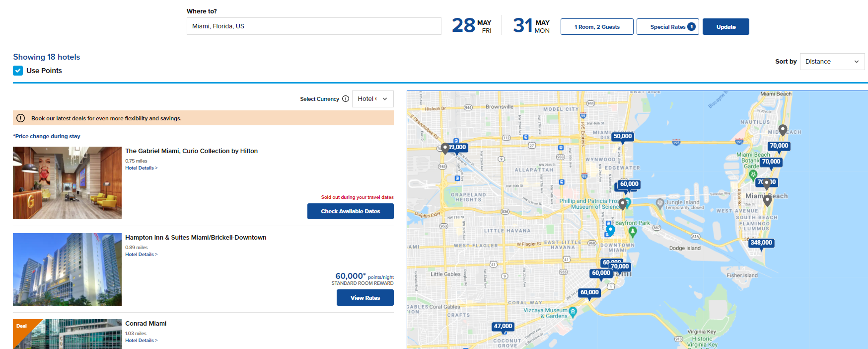Click the 60,000 points/night price
The height and width of the screenshot is (349, 868).
[364, 276]
